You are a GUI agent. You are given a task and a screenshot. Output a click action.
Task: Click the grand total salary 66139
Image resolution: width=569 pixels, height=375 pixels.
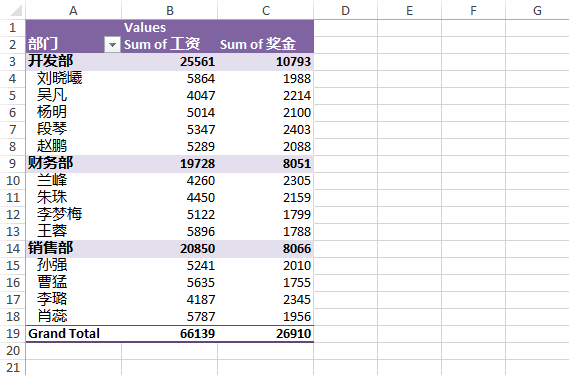pyautogui.click(x=197, y=334)
